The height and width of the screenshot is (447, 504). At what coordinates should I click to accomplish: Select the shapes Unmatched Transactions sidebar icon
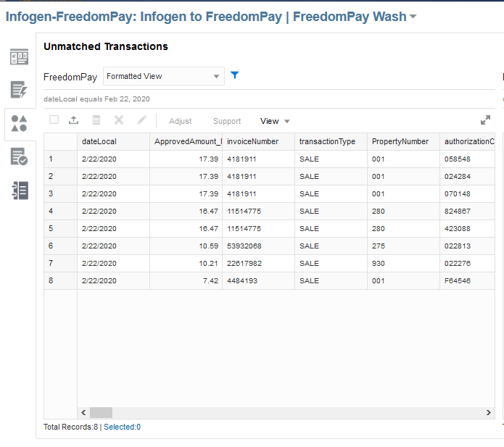pos(20,123)
